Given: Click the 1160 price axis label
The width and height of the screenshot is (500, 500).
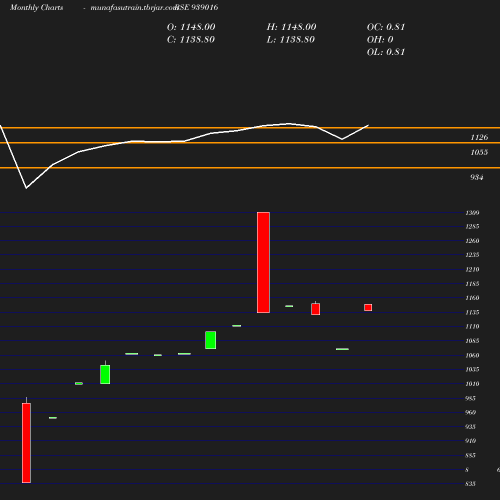Looking at the screenshot, I should click(x=472, y=298).
